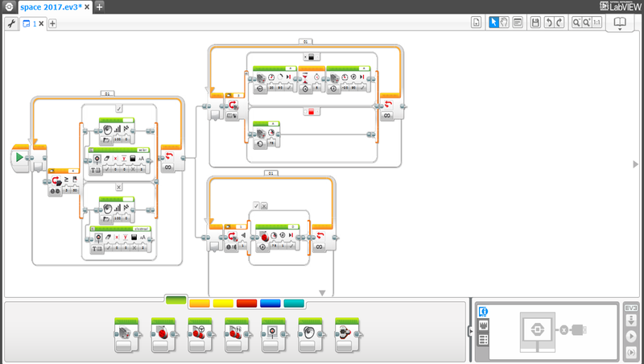644x364 pixels.
Task: Select the pointer Select tool
Action: click(494, 23)
